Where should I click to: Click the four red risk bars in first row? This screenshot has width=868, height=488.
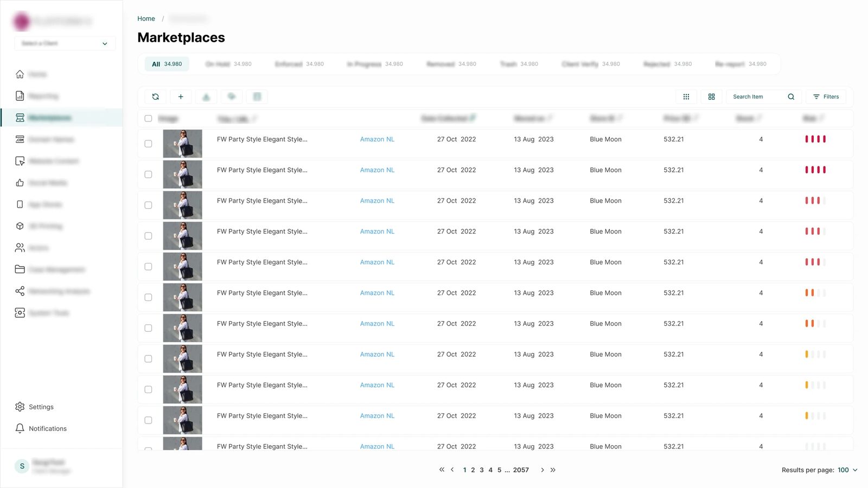[815, 139]
